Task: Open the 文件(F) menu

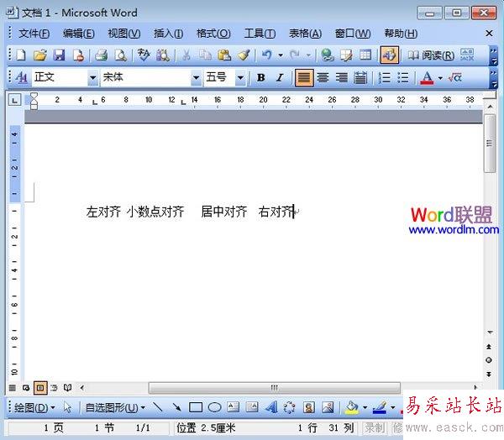Action: (x=34, y=34)
